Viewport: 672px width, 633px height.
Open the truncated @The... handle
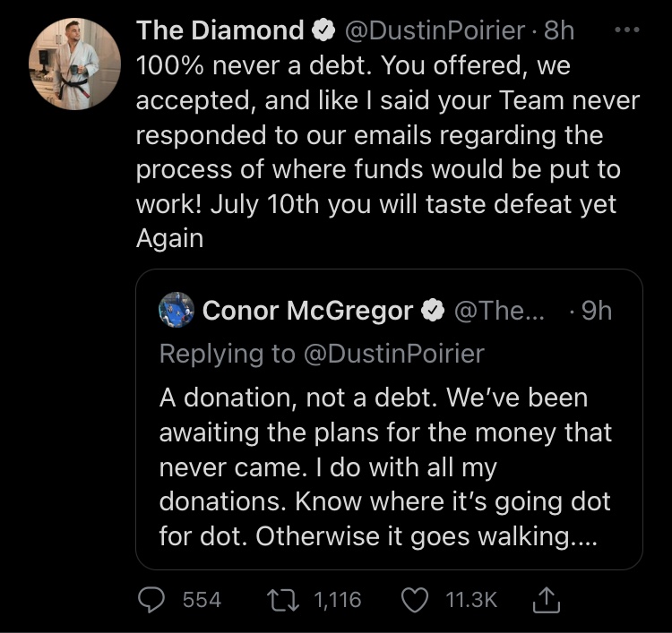499,310
